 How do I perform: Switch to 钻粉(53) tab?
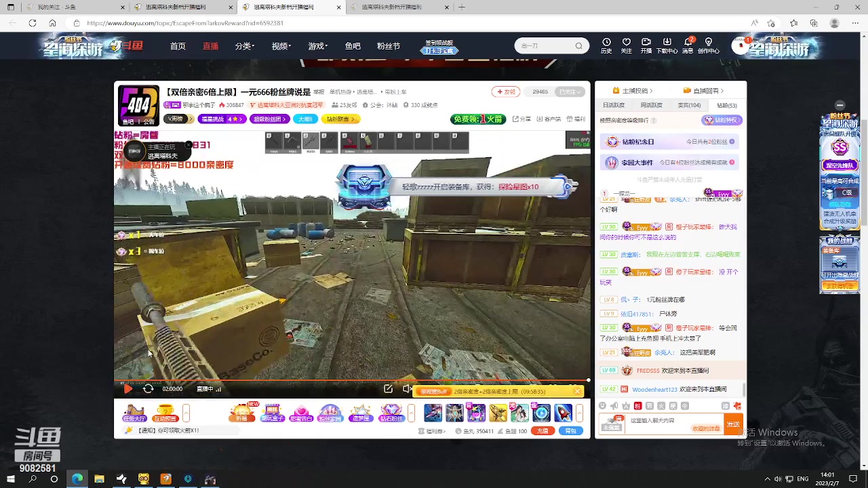[x=727, y=105]
